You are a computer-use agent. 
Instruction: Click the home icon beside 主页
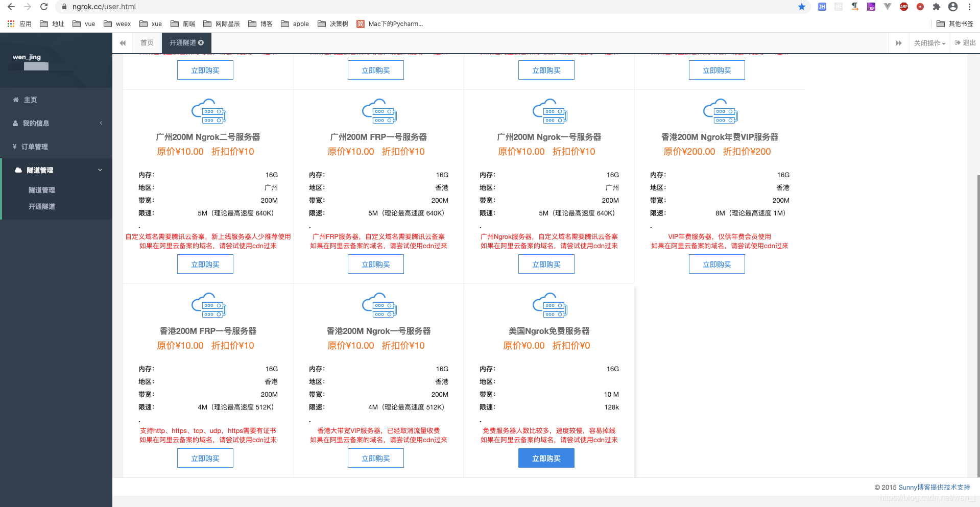click(16, 100)
